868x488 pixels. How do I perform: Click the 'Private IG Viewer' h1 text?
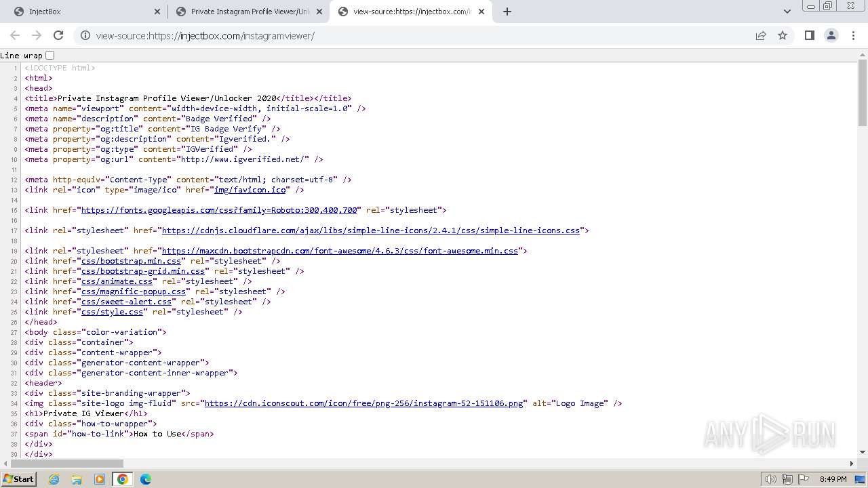point(84,413)
